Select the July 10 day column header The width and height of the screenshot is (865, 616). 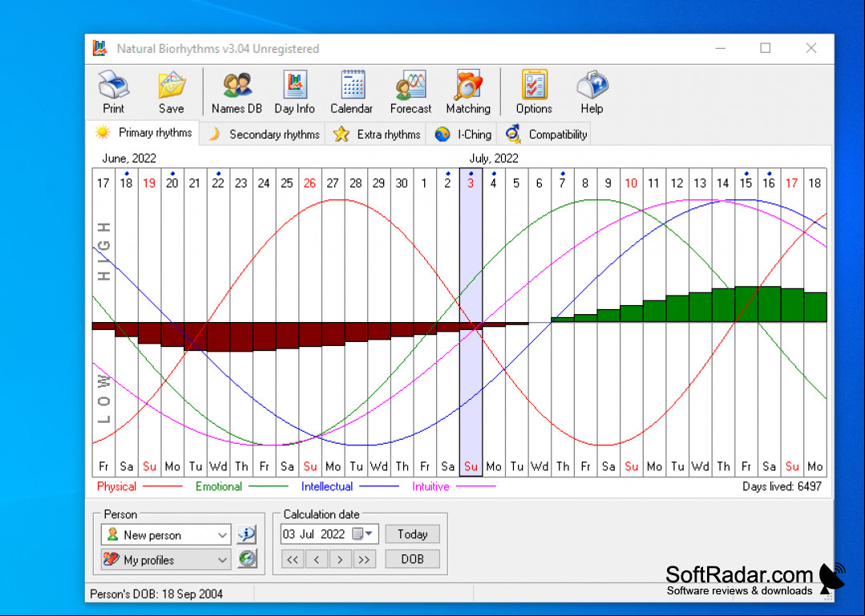point(631,183)
